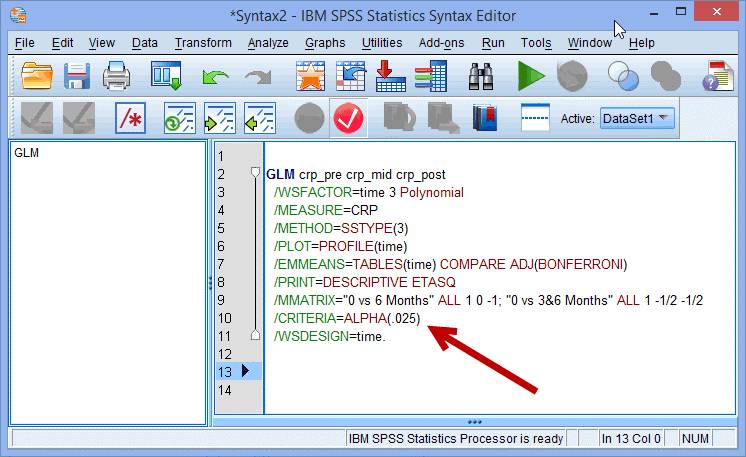Click the /WSFACTOR=time 3 Polynomial line
The width and height of the screenshot is (746, 457).
(x=368, y=192)
